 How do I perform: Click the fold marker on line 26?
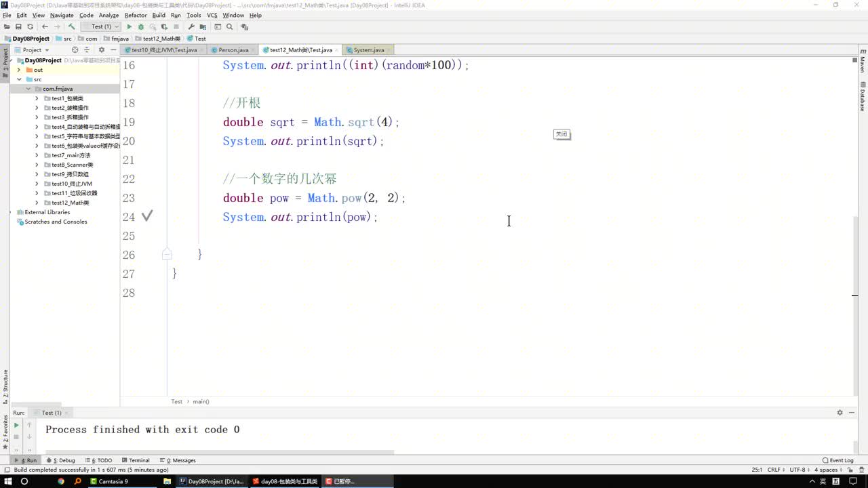point(167,255)
